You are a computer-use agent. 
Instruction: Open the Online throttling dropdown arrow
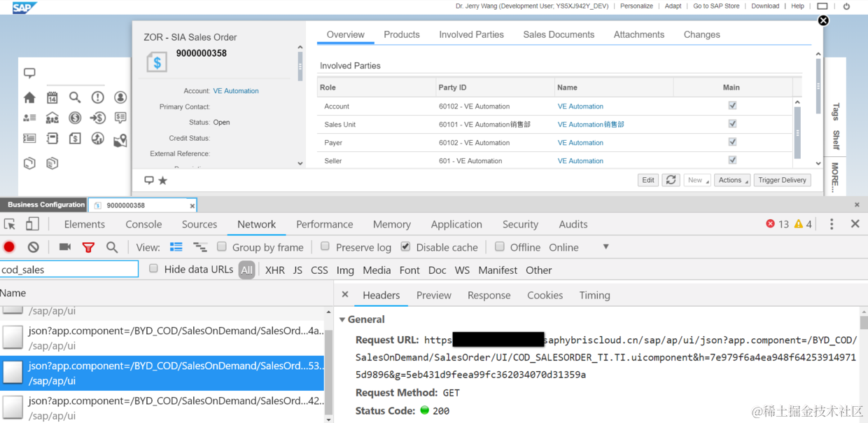606,247
